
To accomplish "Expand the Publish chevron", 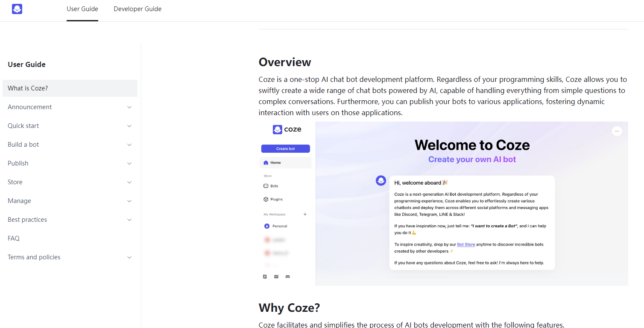I will pos(129,163).
